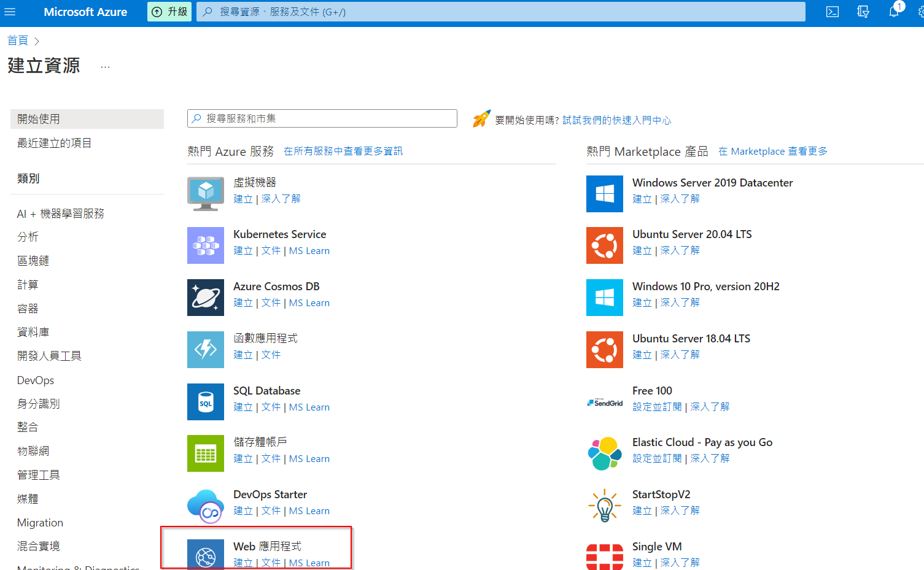Image resolution: width=924 pixels, height=570 pixels.
Task: Click the rocket quickstart icon
Action: [x=481, y=119]
